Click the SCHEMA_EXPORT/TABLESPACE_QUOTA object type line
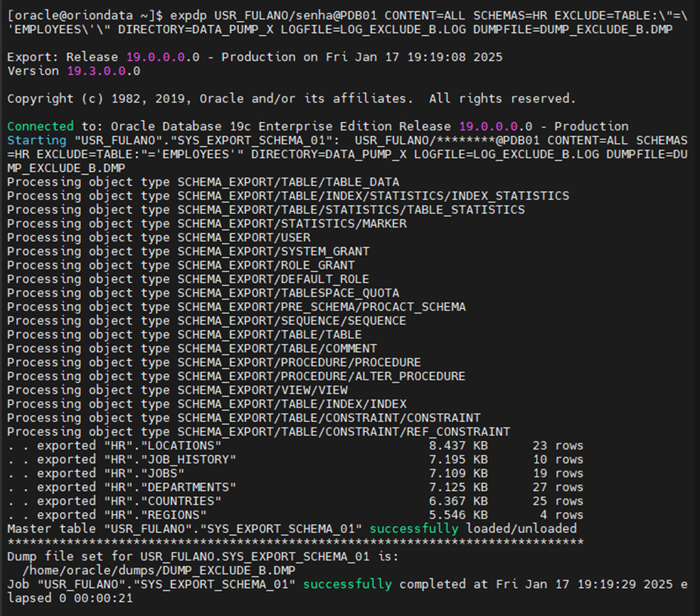This screenshot has height=616, width=700. 288,293
